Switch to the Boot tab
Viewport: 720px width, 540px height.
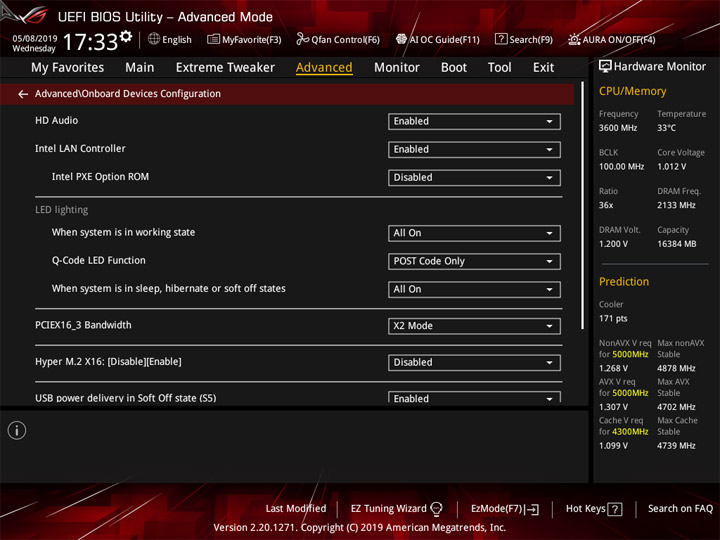454,68
